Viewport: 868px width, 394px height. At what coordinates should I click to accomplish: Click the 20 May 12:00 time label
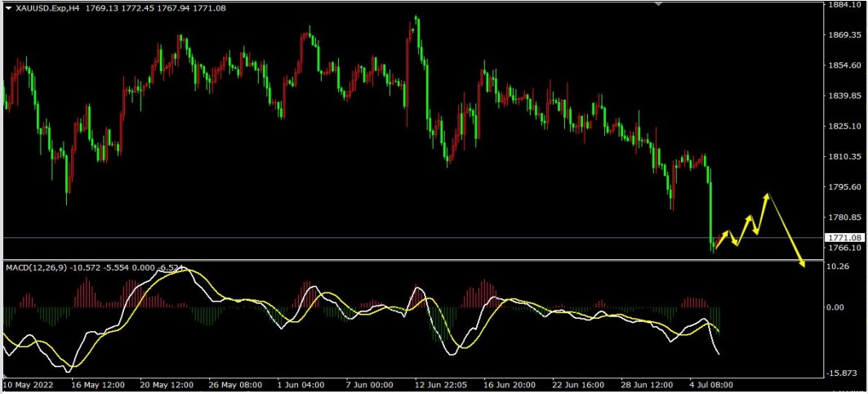166,384
